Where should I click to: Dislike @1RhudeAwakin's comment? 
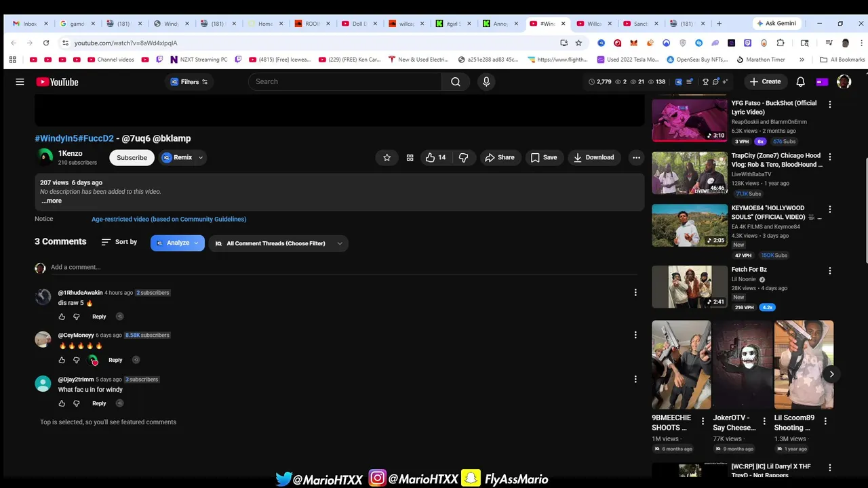coord(76,317)
